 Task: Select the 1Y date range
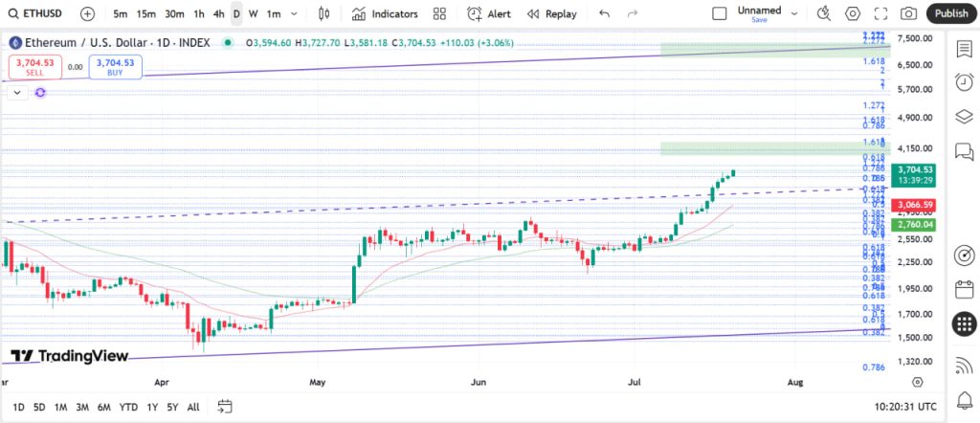(152, 407)
